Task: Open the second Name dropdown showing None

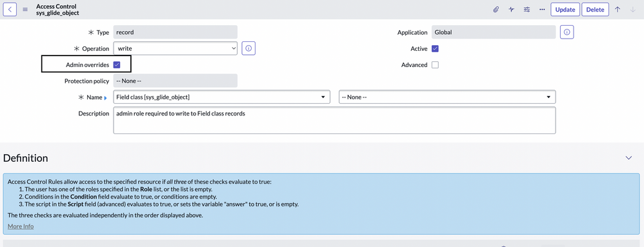Action: pyautogui.click(x=447, y=97)
